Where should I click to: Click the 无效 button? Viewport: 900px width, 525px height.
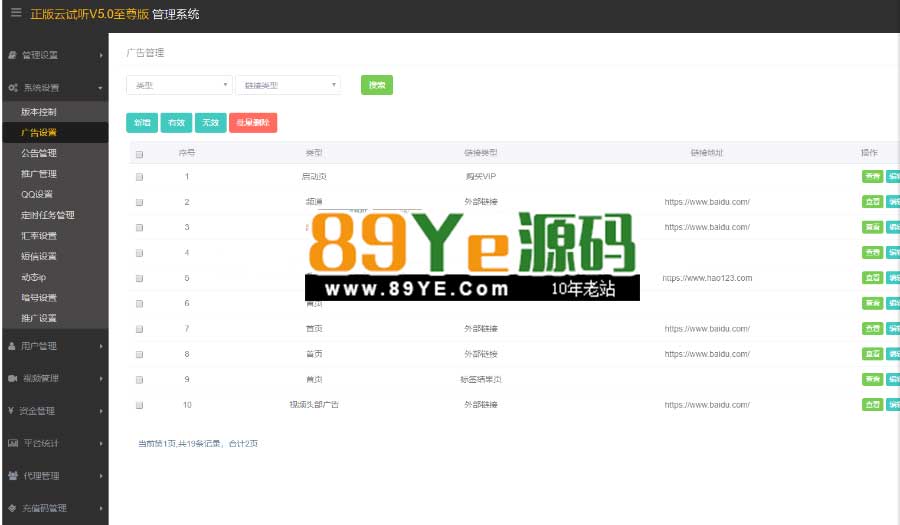point(211,123)
